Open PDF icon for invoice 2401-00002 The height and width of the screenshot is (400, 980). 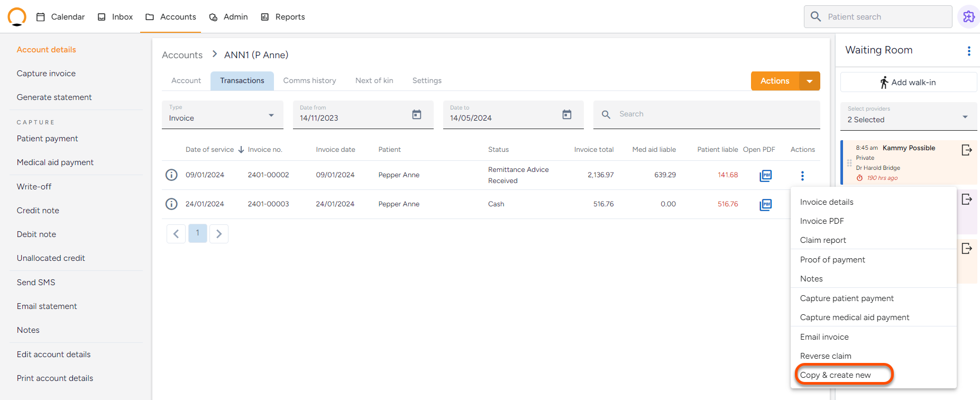(765, 175)
